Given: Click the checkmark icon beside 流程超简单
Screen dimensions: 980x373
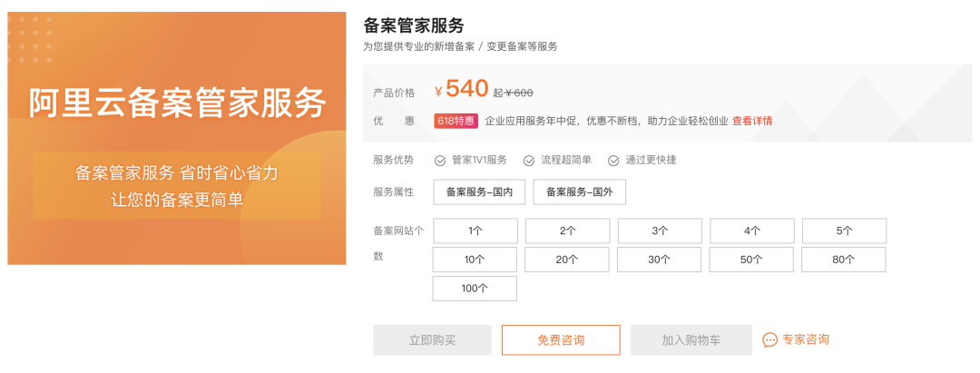Looking at the screenshot, I should [x=529, y=161].
